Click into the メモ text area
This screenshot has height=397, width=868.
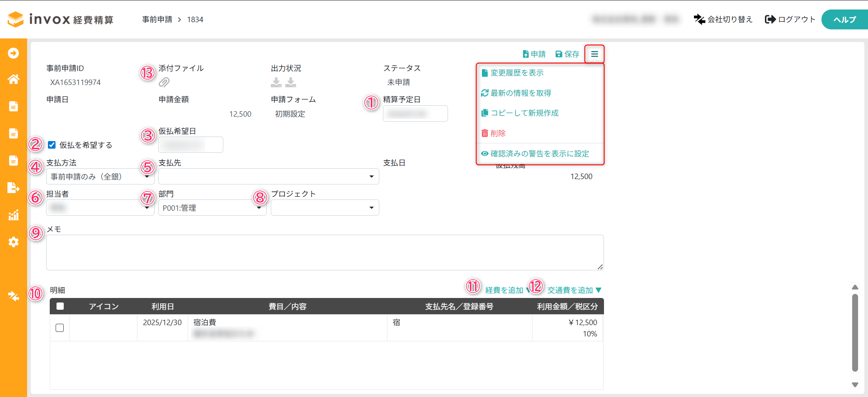click(x=325, y=252)
